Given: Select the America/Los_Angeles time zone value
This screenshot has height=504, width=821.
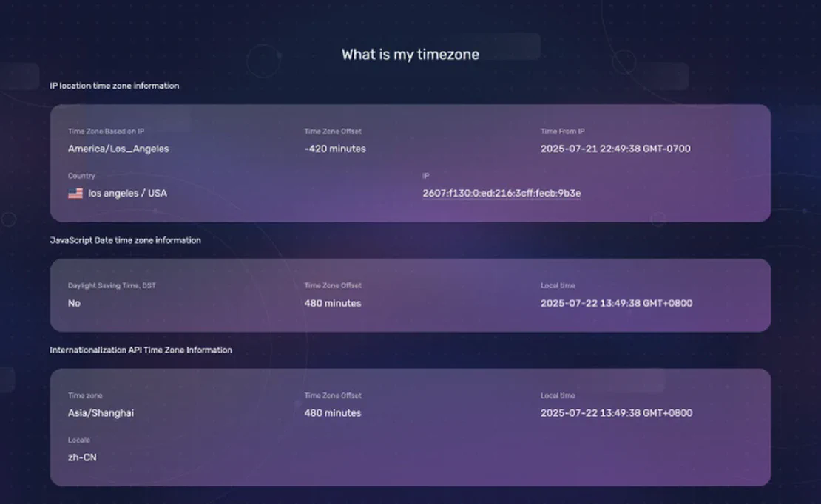Looking at the screenshot, I should [118, 149].
